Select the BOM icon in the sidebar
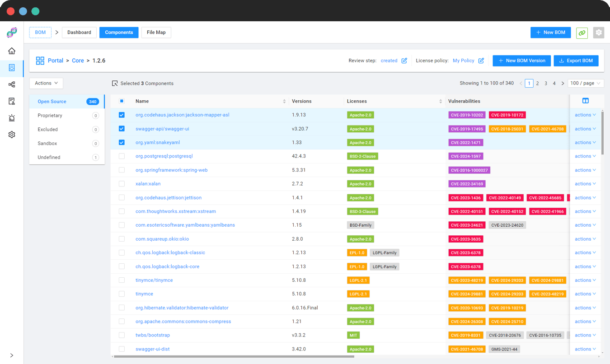 click(x=12, y=68)
